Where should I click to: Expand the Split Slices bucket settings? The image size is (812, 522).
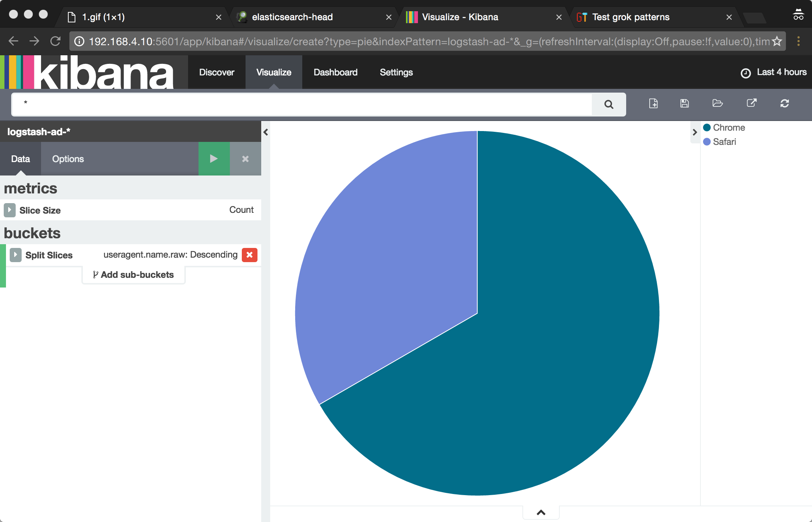[16, 255]
